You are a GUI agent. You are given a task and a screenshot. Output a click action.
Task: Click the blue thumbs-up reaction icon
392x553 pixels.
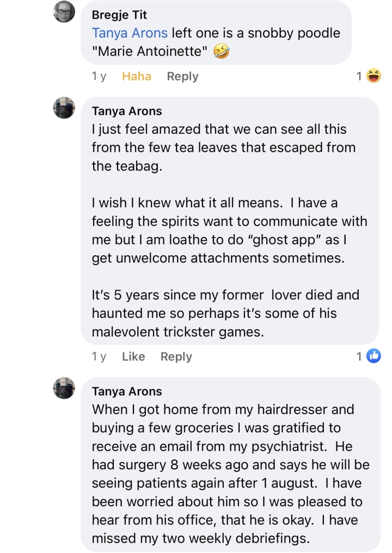pyautogui.click(x=373, y=357)
